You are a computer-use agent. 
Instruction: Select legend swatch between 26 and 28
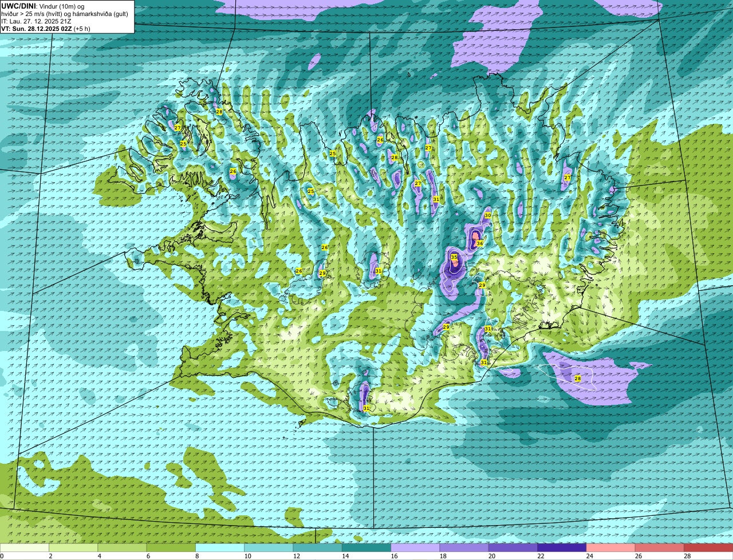click(660, 547)
